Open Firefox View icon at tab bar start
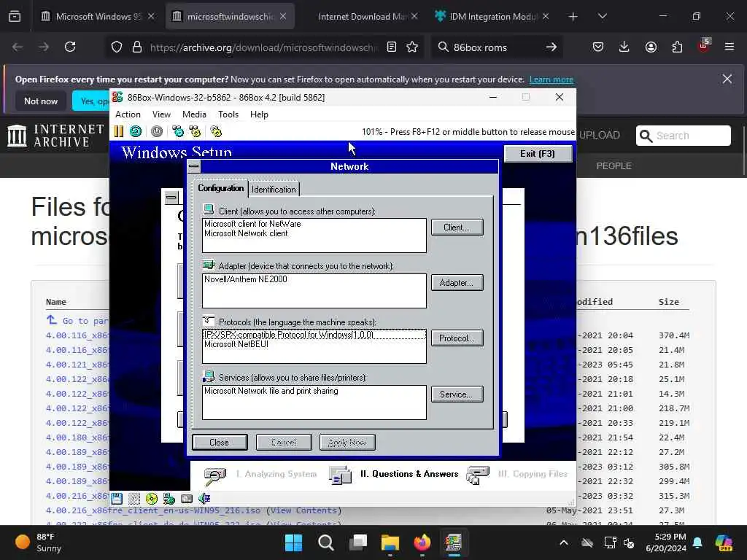Screen dimensions: 747x560 tap(15, 17)
